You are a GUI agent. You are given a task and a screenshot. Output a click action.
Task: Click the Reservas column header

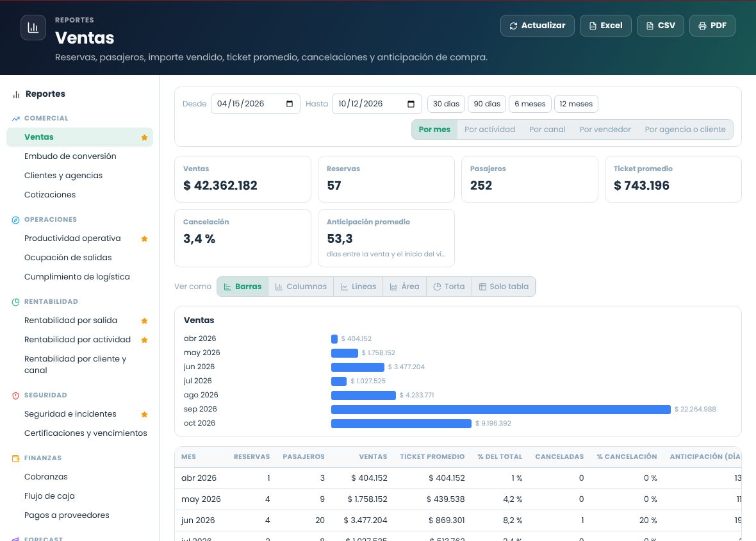pyautogui.click(x=252, y=456)
